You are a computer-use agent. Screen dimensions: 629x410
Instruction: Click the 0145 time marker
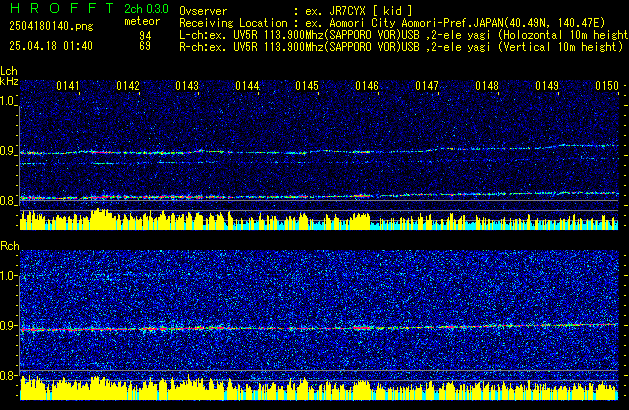point(307,86)
